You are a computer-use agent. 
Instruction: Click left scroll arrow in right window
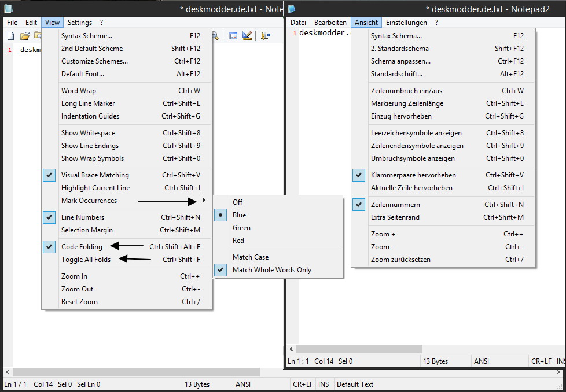tap(291, 349)
